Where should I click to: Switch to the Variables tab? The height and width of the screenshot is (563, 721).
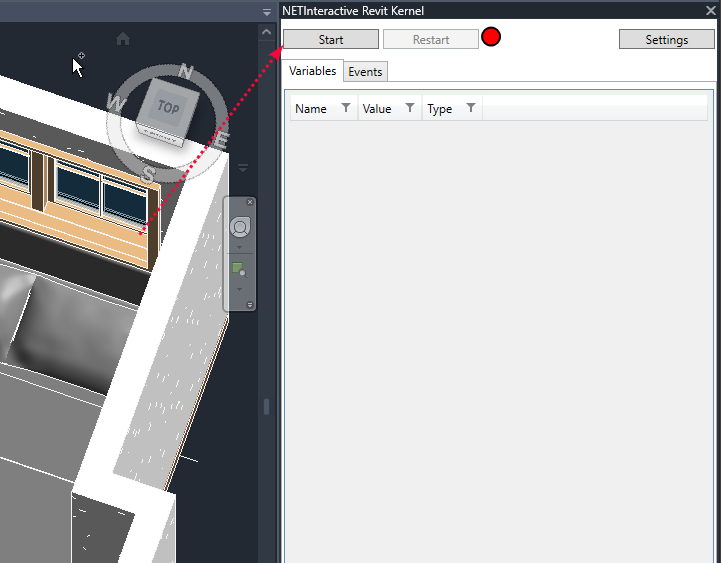point(313,71)
